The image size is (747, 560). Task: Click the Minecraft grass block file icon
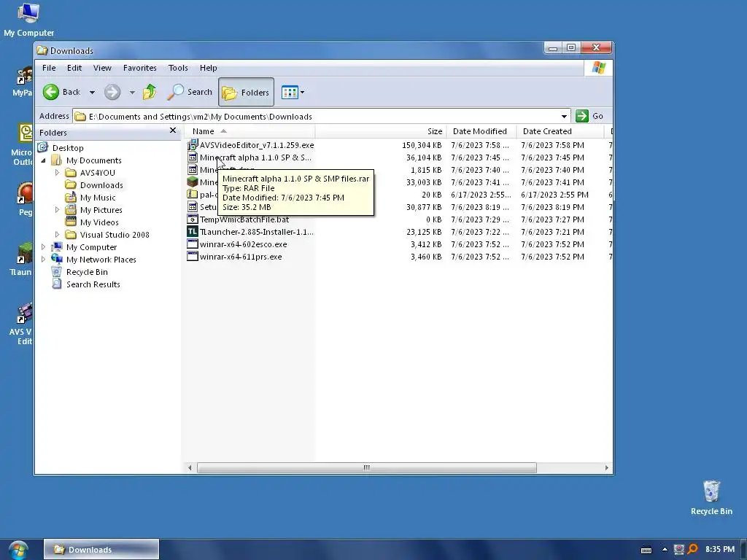tap(192, 182)
